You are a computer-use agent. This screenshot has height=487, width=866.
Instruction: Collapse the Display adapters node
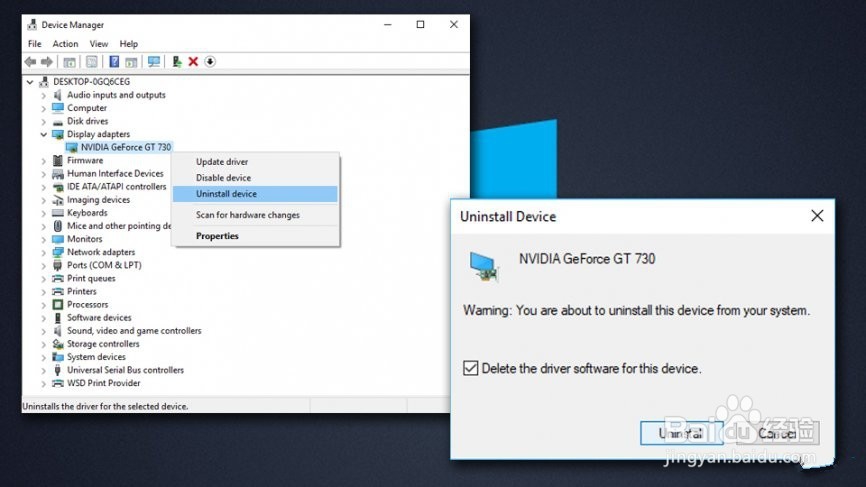(44, 134)
